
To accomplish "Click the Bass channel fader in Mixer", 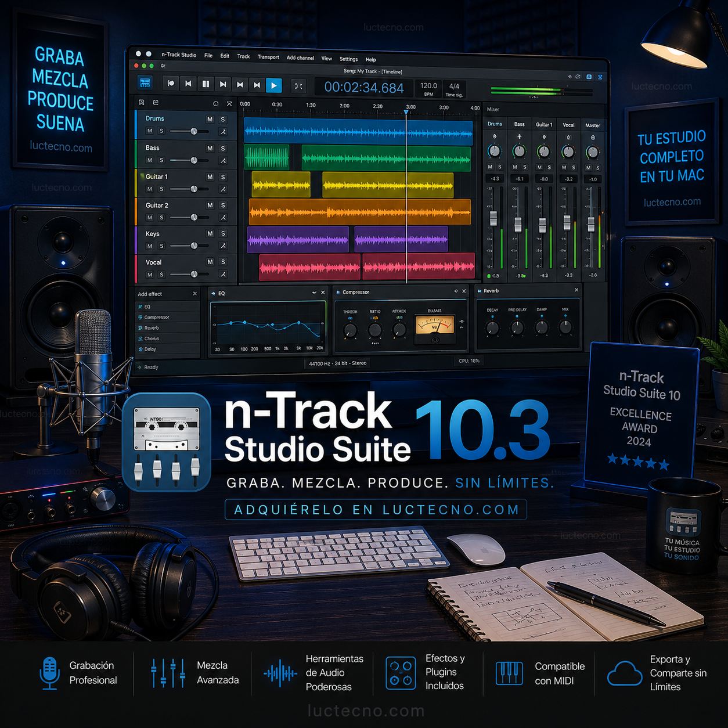I will coord(518,224).
